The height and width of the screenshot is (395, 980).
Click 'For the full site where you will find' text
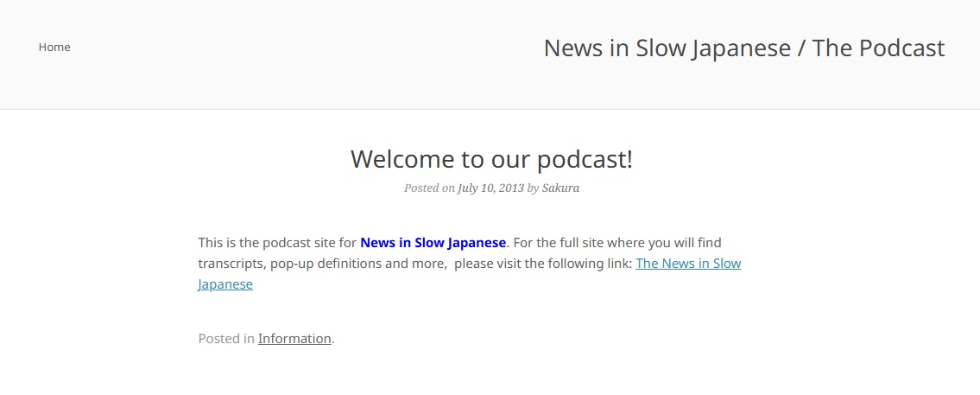pos(616,243)
